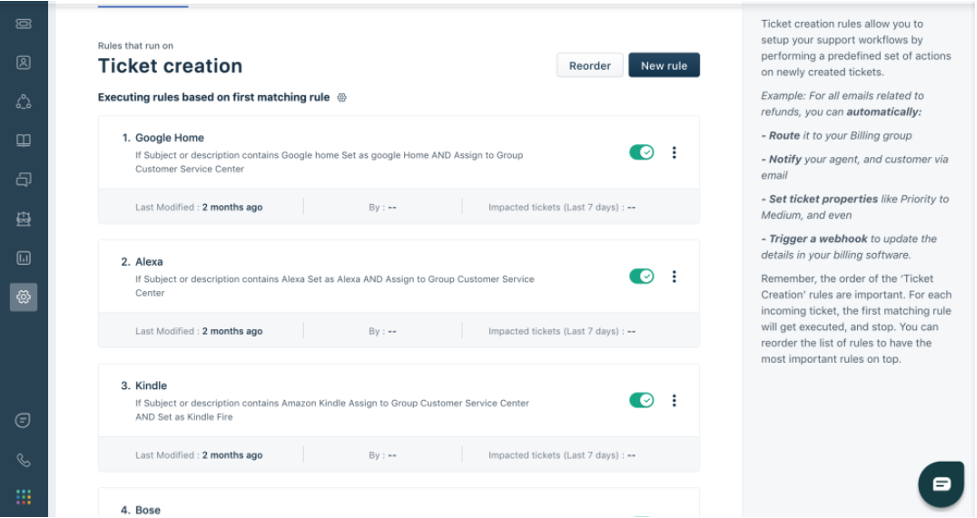The image size is (977, 518).
Task: Open the Google Home rule title
Action: point(169,138)
